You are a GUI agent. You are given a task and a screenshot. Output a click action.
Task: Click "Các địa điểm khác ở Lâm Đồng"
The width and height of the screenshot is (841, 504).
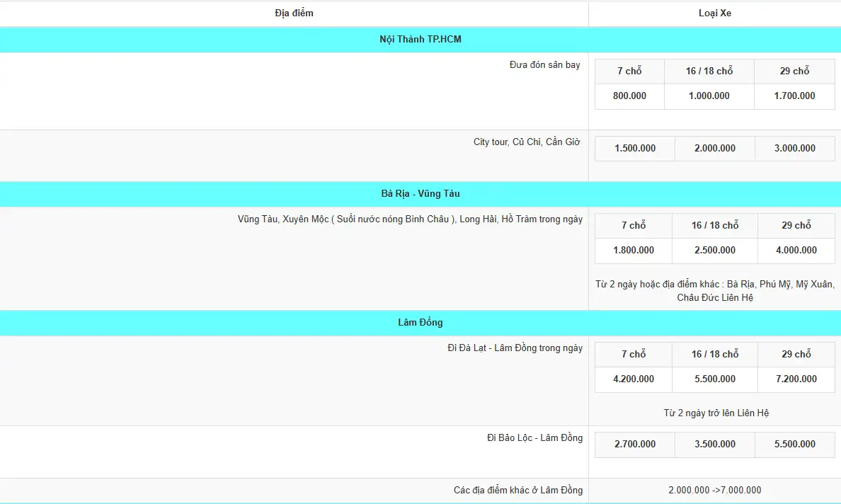click(x=518, y=490)
